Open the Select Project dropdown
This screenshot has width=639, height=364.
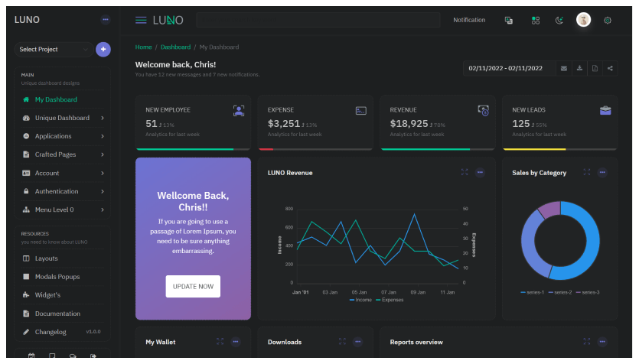[53, 50]
